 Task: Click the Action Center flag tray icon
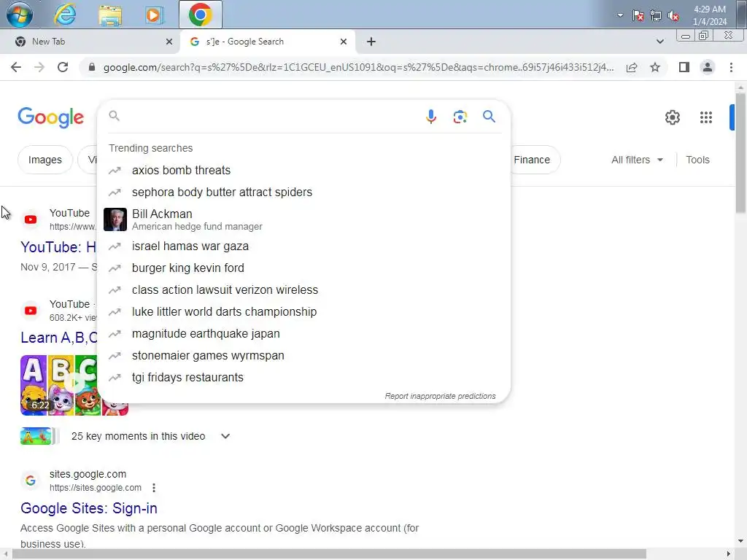[638, 16]
